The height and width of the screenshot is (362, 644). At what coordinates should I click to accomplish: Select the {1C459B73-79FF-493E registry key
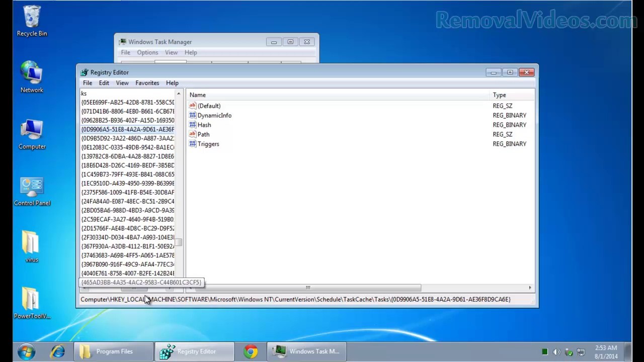tap(128, 174)
